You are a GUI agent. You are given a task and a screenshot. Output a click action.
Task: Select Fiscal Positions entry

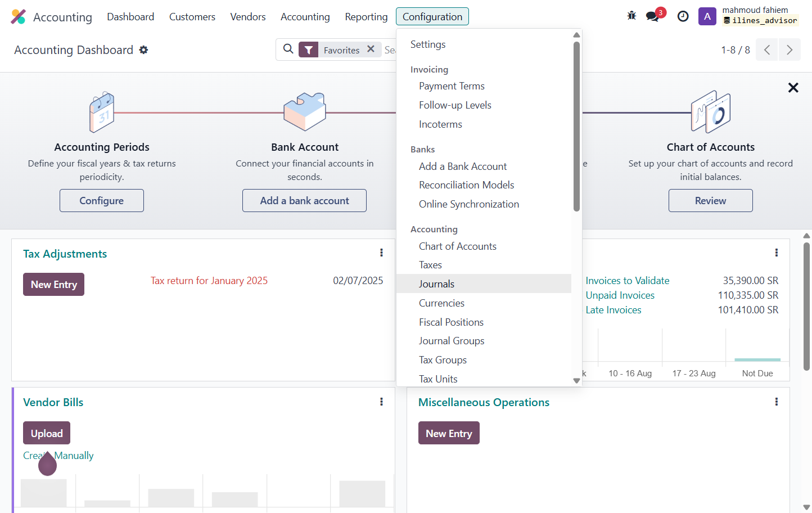point(484,322)
